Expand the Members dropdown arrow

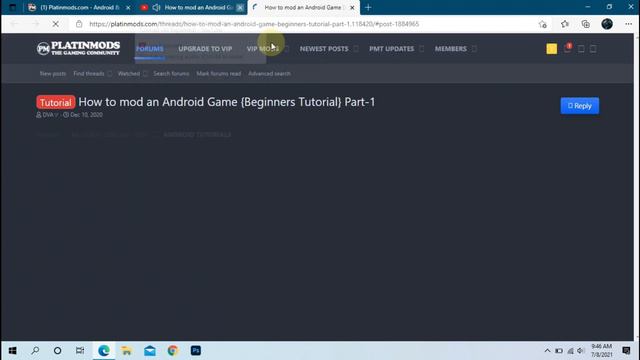pos(474,49)
